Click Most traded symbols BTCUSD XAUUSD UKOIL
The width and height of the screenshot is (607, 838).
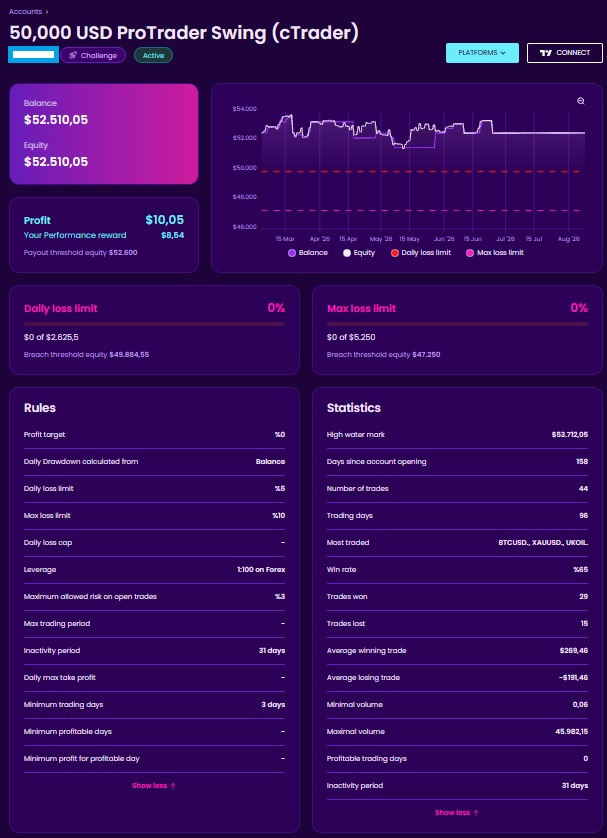pos(543,542)
